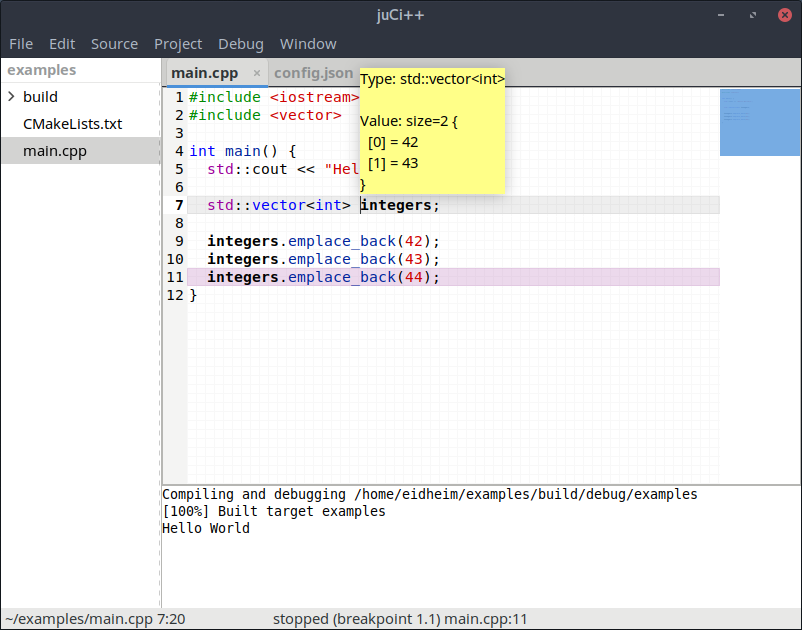The image size is (802, 630).
Task: Click the highlighted emplace_back(44) line
Action: [x=323, y=277]
